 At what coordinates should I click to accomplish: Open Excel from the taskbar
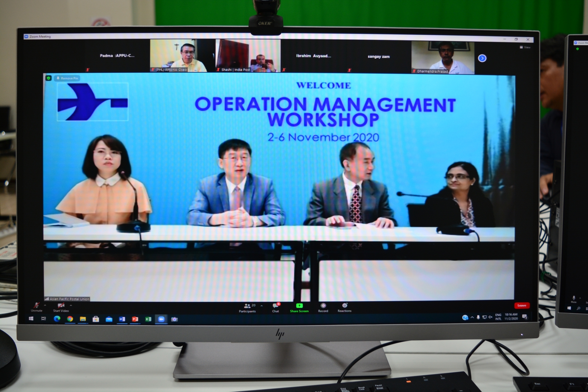pos(148,319)
